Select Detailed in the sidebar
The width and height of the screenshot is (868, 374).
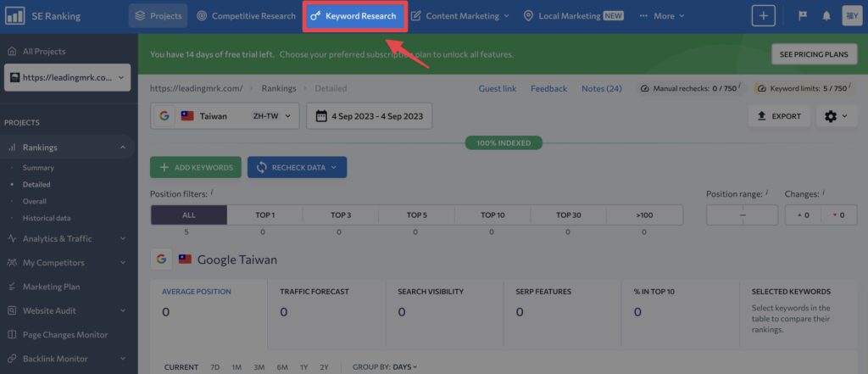[x=36, y=185]
